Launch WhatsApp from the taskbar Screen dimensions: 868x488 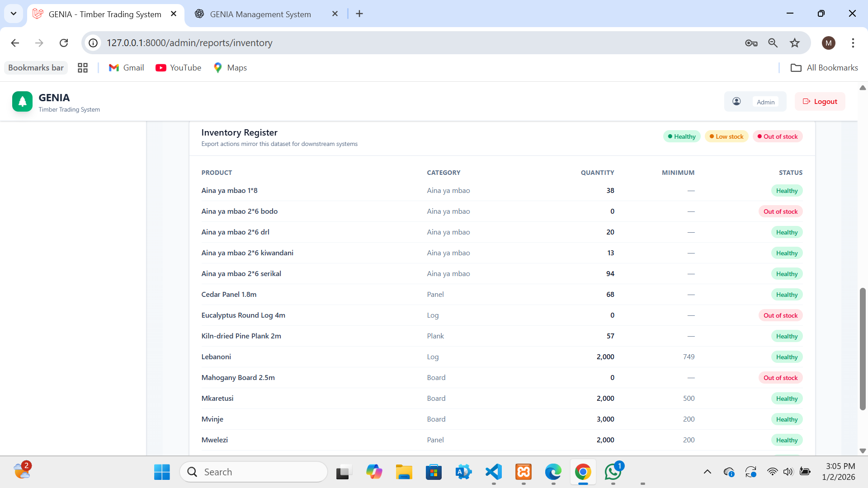pos(613,472)
